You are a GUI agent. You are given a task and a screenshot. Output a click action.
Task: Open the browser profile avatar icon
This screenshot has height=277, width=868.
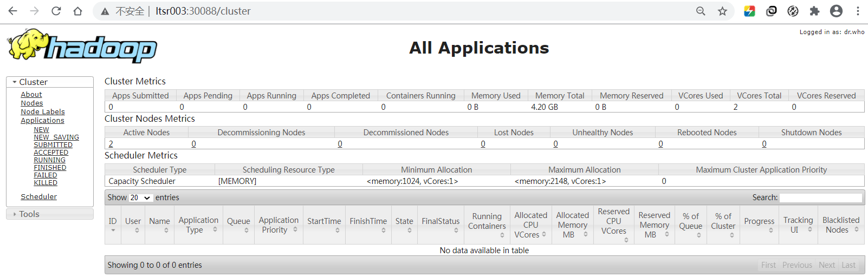pyautogui.click(x=836, y=11)
